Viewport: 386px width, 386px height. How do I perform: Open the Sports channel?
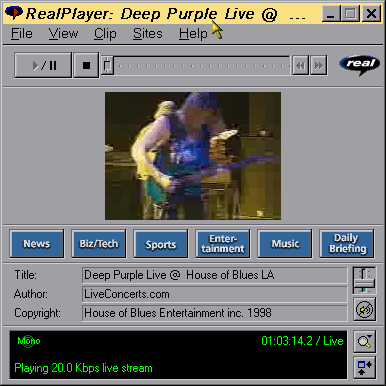161,244
